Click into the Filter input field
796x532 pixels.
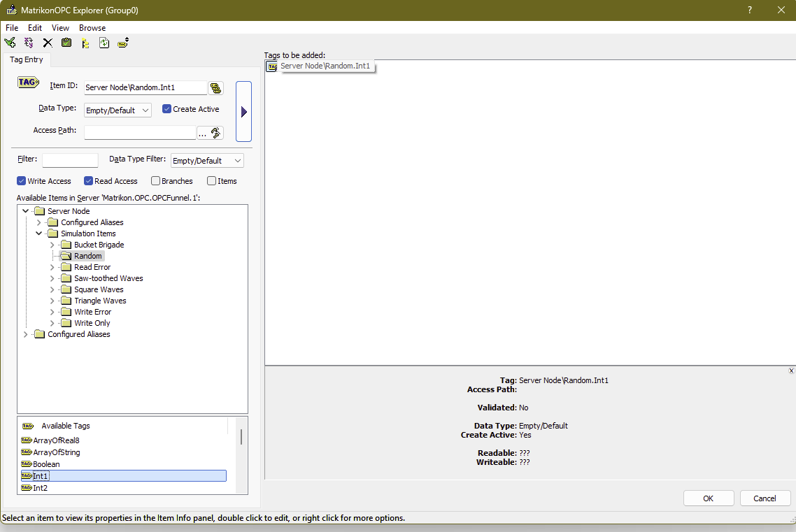pyautogui.click(x=70, y=160)
